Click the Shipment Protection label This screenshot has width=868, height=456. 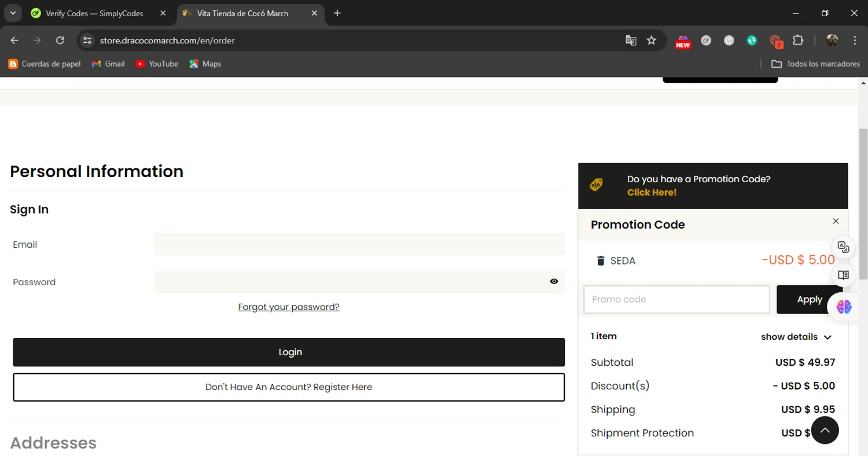click(x=642, y=433)
